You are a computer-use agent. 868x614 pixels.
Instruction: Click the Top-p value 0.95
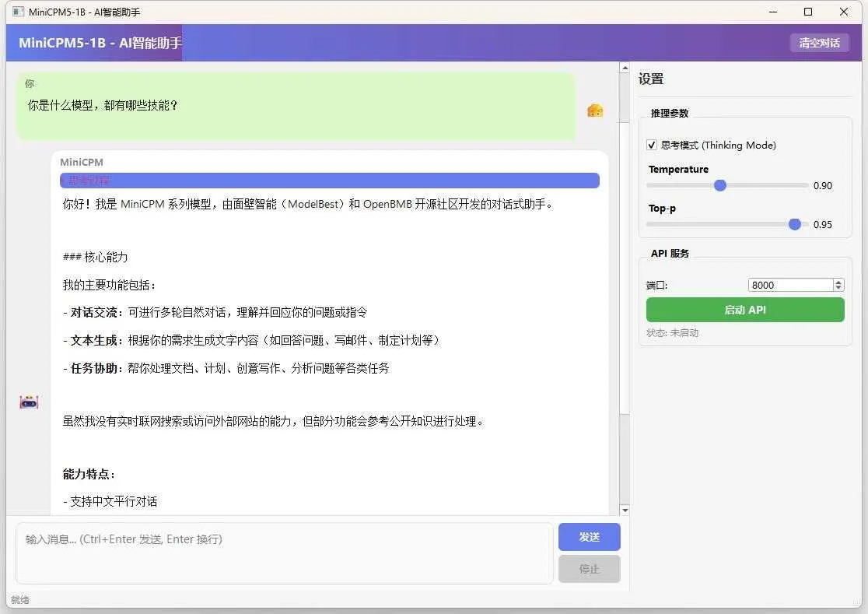pyautogui.click(x=823, y=224)
